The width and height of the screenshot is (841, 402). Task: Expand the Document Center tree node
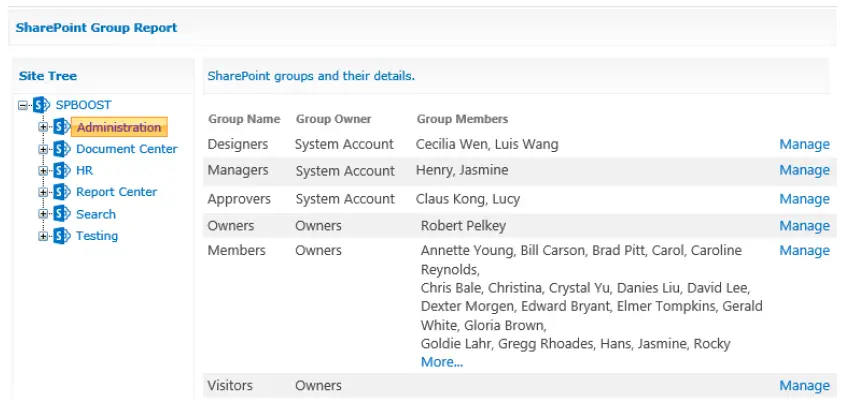click(x=43, y=149)
